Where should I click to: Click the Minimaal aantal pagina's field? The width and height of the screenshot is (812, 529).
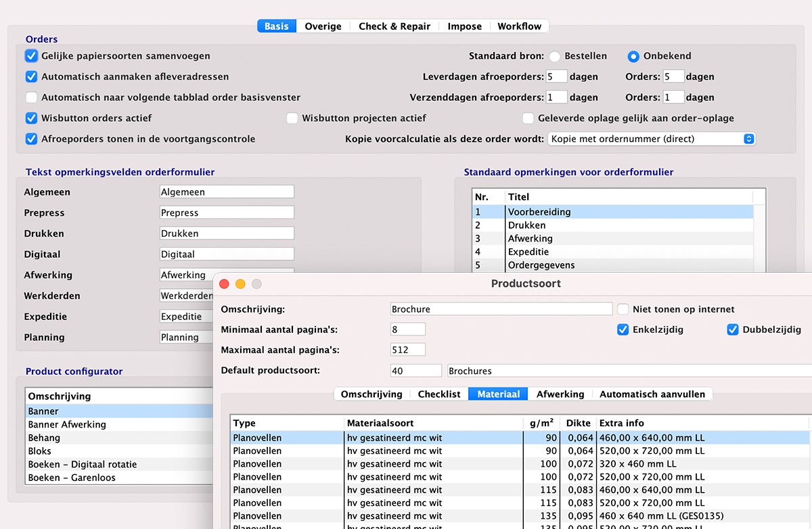(408, 329)
